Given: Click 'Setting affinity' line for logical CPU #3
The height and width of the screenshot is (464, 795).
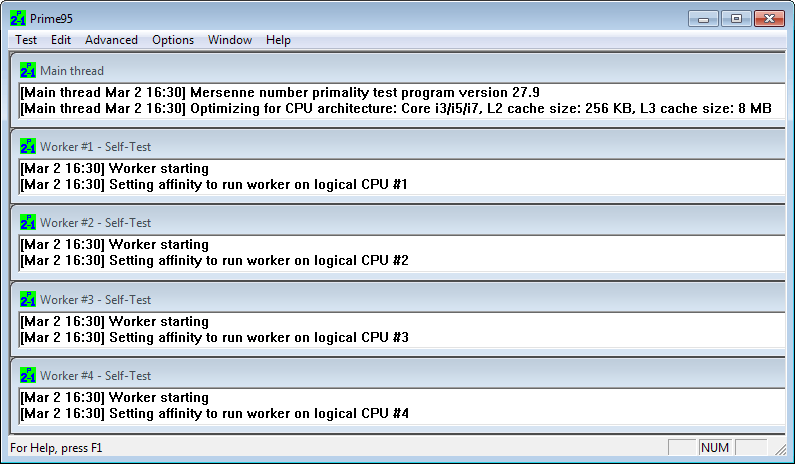Looking at the screenshot, I should [x=214, y=338].
